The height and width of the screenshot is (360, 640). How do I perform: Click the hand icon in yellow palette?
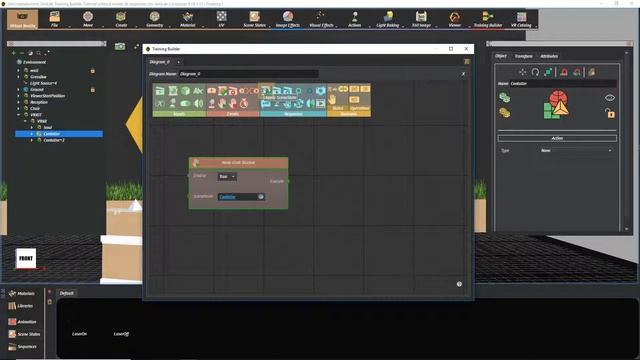pos(333,100)
